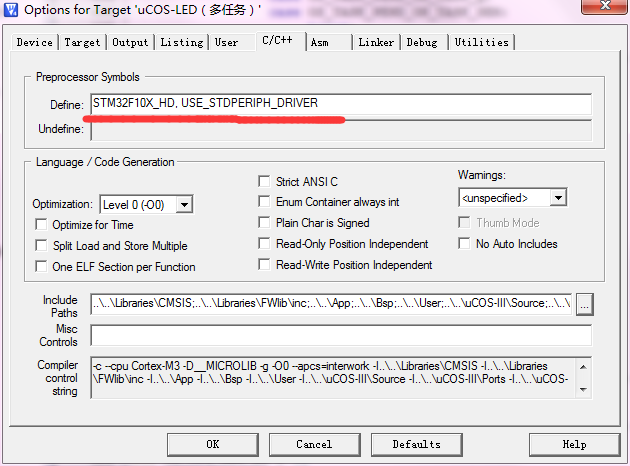The image size is (630, 466).
Task: Open the Include Paths browse button
Action: coord(585,303)
